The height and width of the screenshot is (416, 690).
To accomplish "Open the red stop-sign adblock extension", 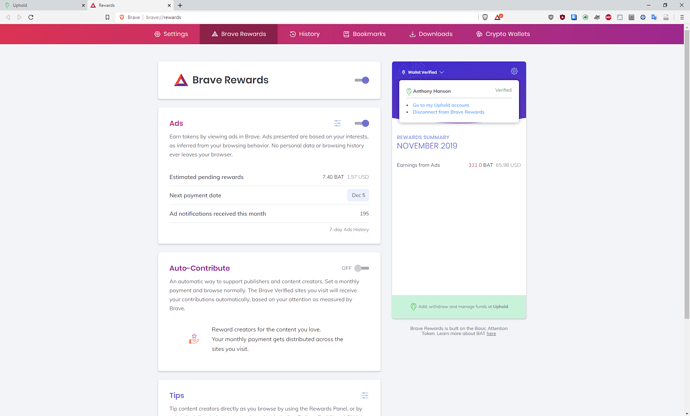I will click(608, 17).
